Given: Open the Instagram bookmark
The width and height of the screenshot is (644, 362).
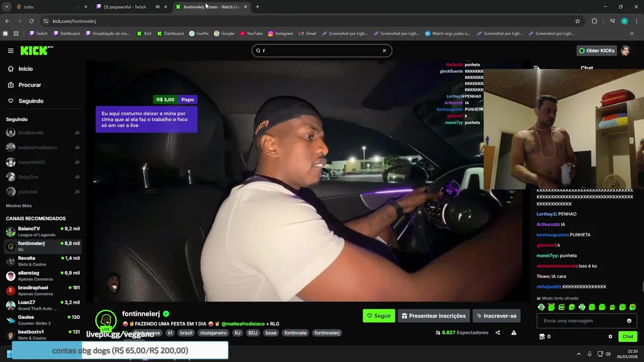Looking at the screenshot, I should point(280,34).
